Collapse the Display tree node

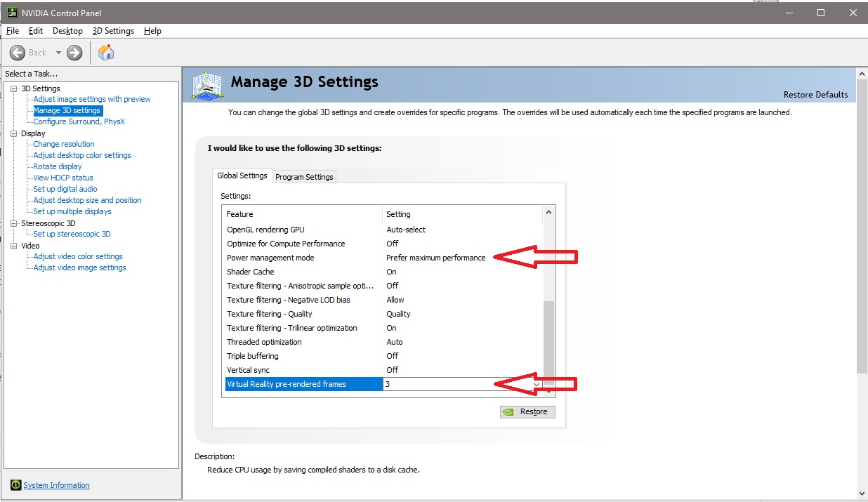coord(14,133)
